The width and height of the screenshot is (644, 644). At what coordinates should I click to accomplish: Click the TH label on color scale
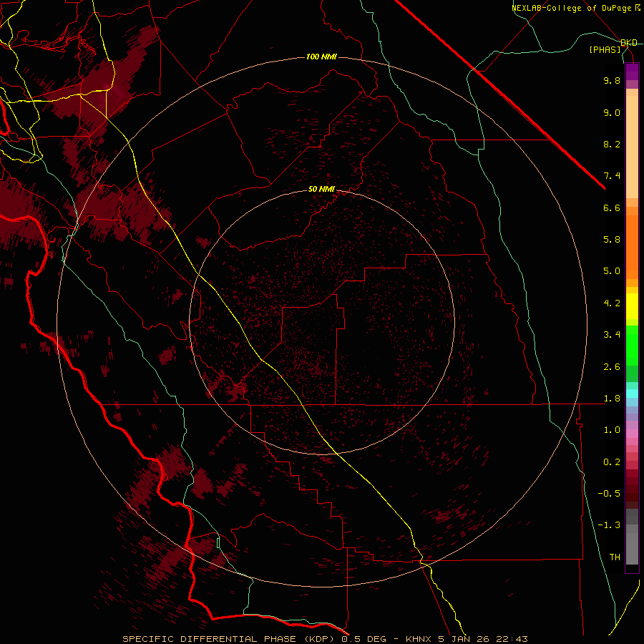615,557
